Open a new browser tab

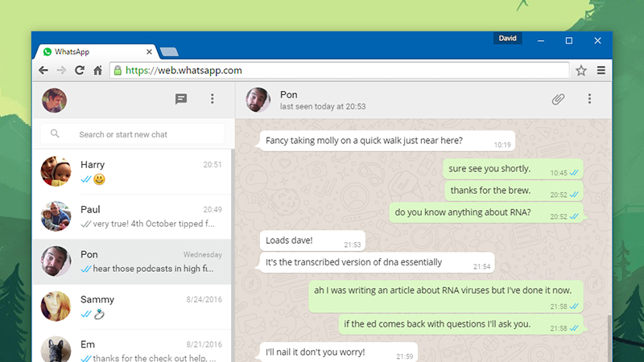click(169, 51)
